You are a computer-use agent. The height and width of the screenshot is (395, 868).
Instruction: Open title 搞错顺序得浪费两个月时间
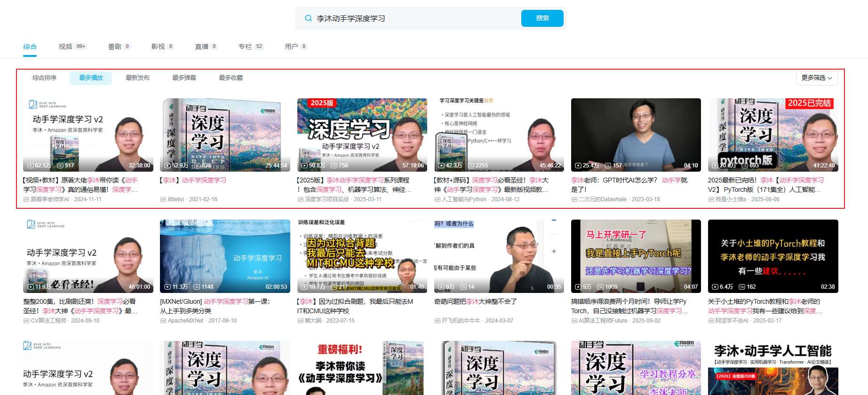coord(629,306)
